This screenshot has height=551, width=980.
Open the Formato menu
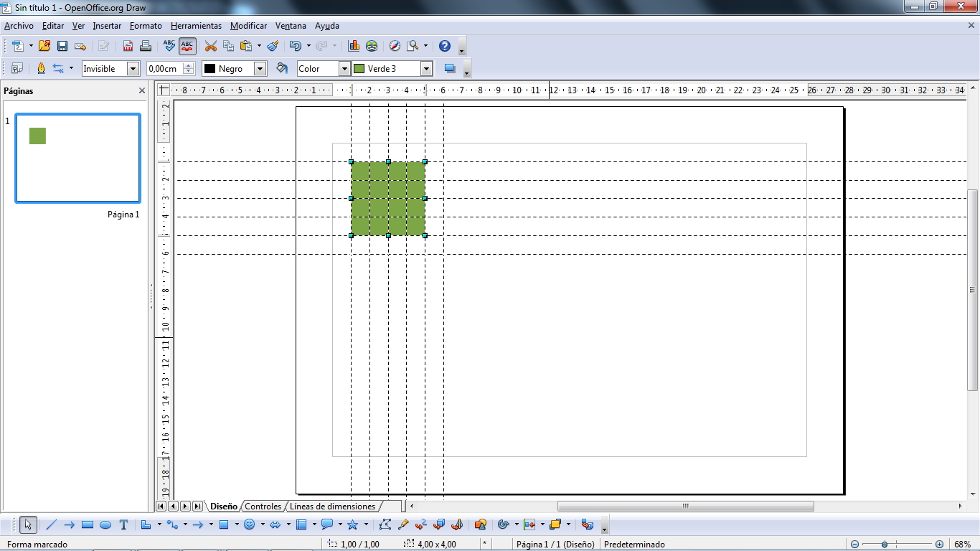[x=146, y=26]
